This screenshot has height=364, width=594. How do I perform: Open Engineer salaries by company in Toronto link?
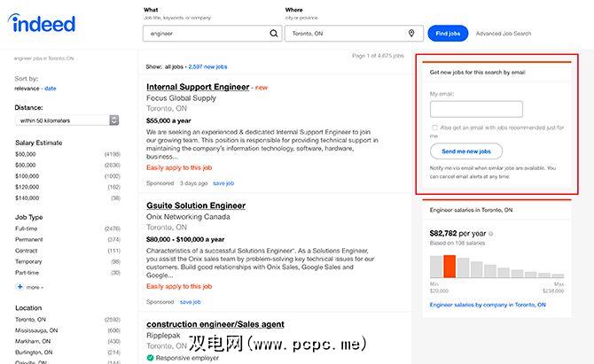(x=486, y=304)
